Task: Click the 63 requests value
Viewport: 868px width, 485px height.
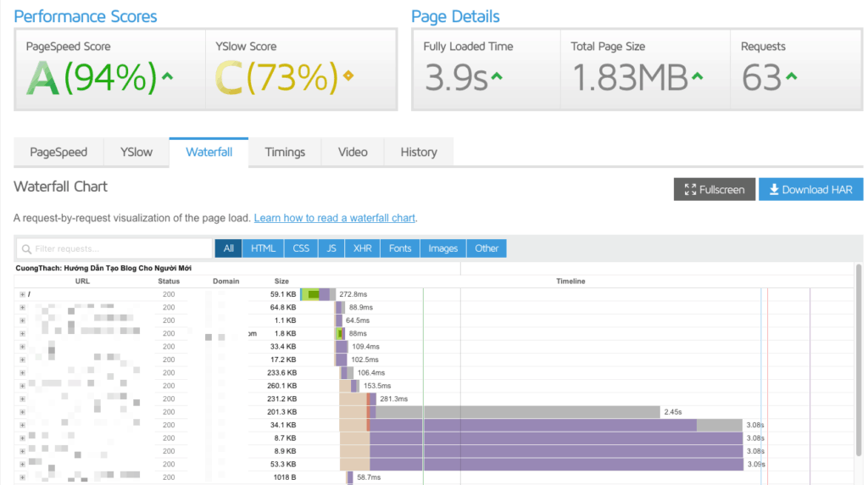Action: [x=761, y=77]
